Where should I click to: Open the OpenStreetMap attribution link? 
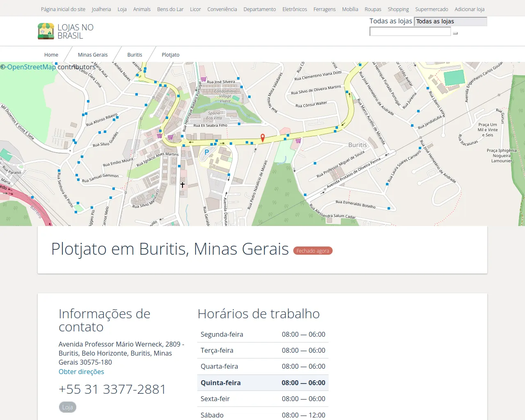31,67
